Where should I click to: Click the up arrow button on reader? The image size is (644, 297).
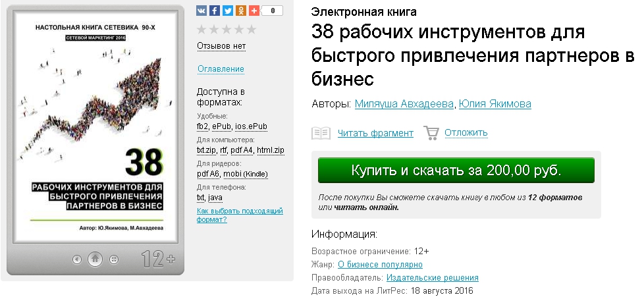[x=95, y=259]
